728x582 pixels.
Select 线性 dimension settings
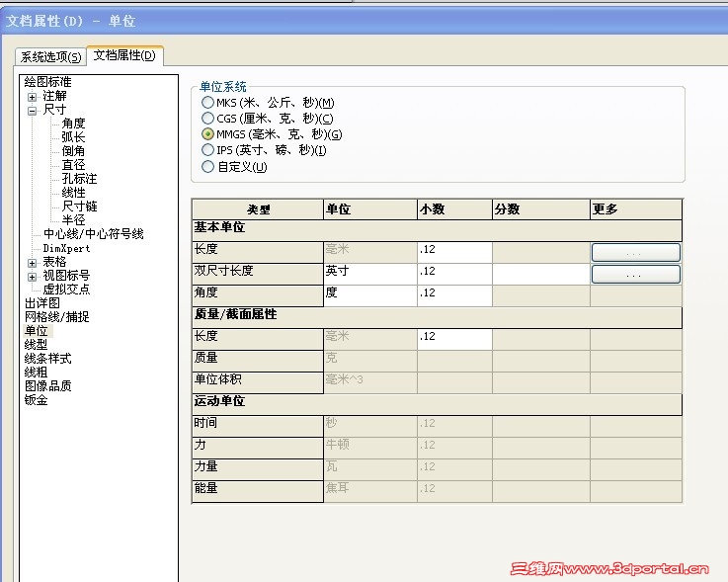(x=73, y=193)
